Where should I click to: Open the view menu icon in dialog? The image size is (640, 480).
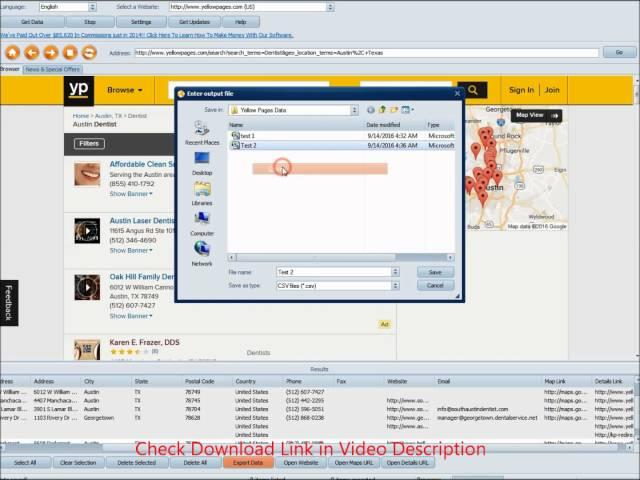(407, 110)
